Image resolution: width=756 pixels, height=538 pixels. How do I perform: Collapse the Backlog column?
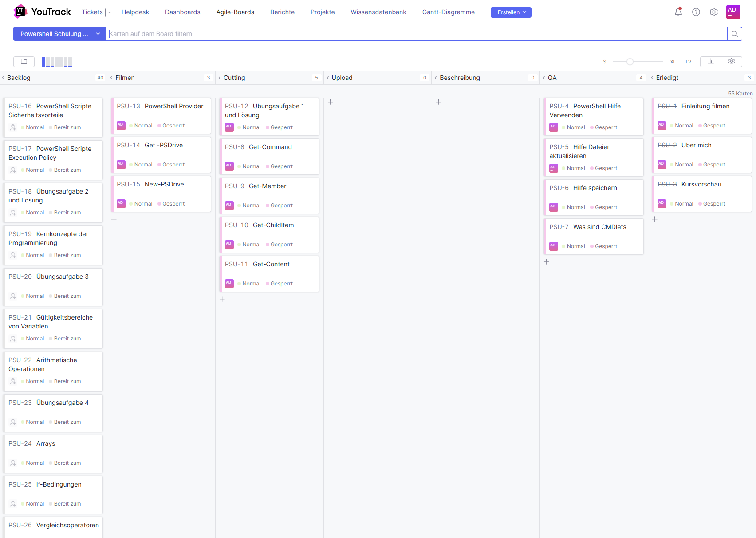(4, 78)
